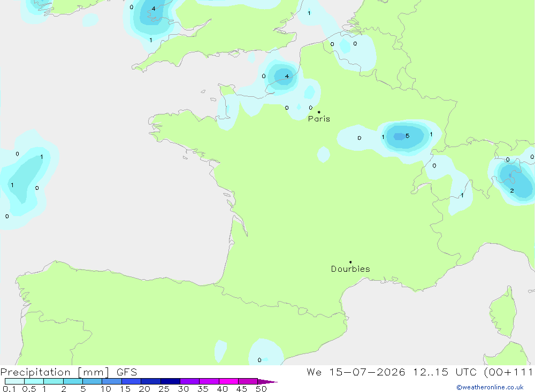Click the '1' value over the North Sea
This screenshot has width=535, height=392.
pyautogui.click(x=309, y=13)
